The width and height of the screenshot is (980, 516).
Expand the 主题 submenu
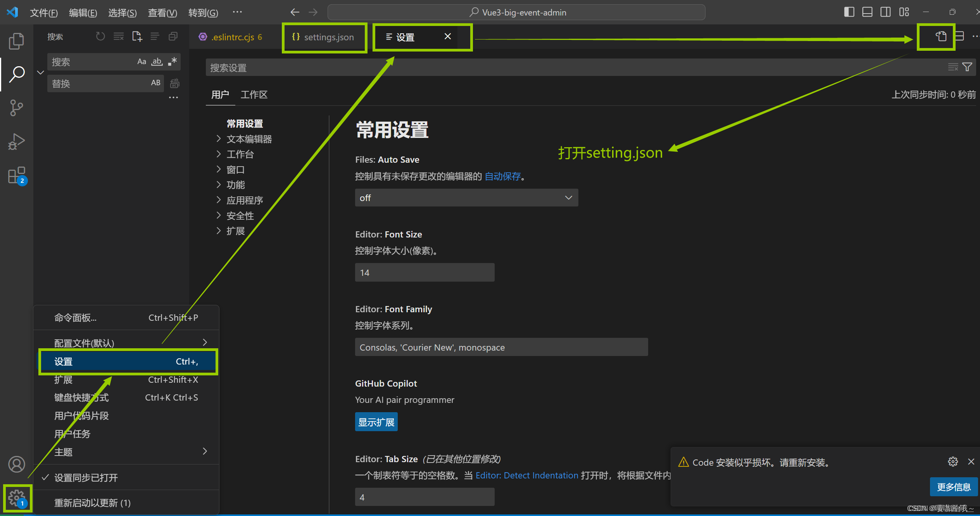coord(63,452)
